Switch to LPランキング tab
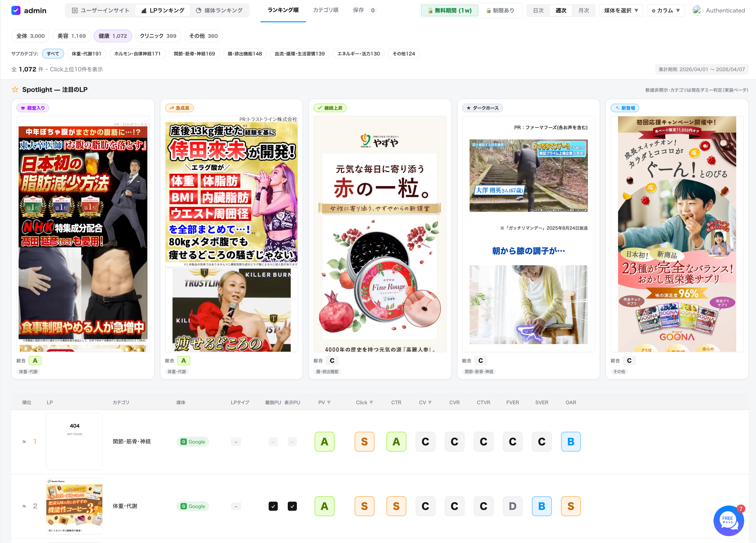The image size is (756, 543). 163,10
